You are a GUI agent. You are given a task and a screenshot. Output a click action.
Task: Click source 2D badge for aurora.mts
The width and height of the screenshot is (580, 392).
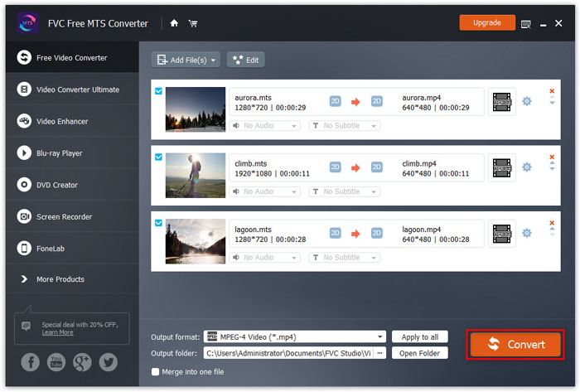coord(335,101)
